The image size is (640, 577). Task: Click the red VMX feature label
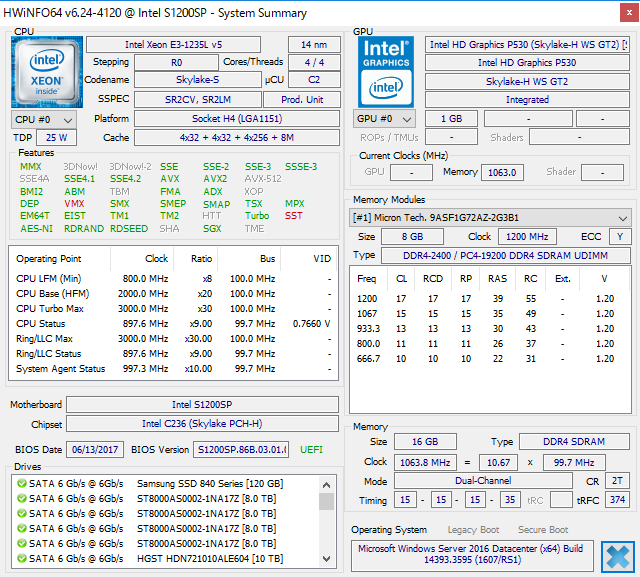point(74,204)
